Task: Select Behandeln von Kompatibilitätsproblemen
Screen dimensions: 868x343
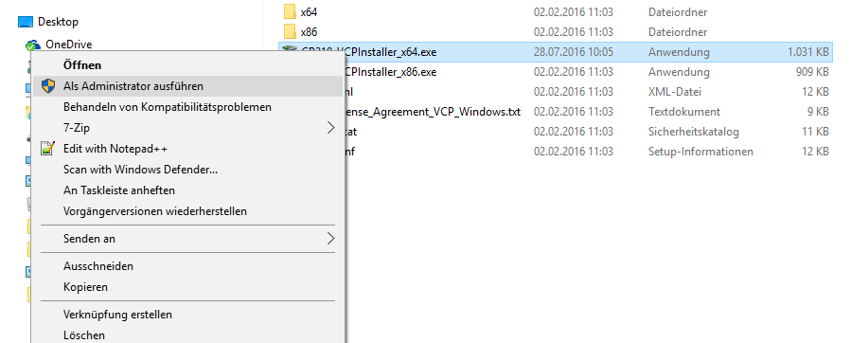Action: tap(168, 107)
